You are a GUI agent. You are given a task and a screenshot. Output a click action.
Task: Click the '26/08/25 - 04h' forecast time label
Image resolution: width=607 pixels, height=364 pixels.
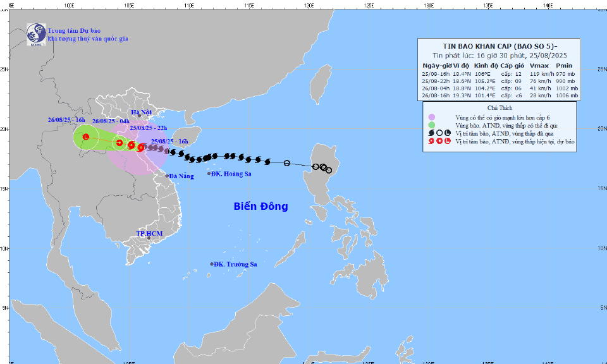[111, 121]
